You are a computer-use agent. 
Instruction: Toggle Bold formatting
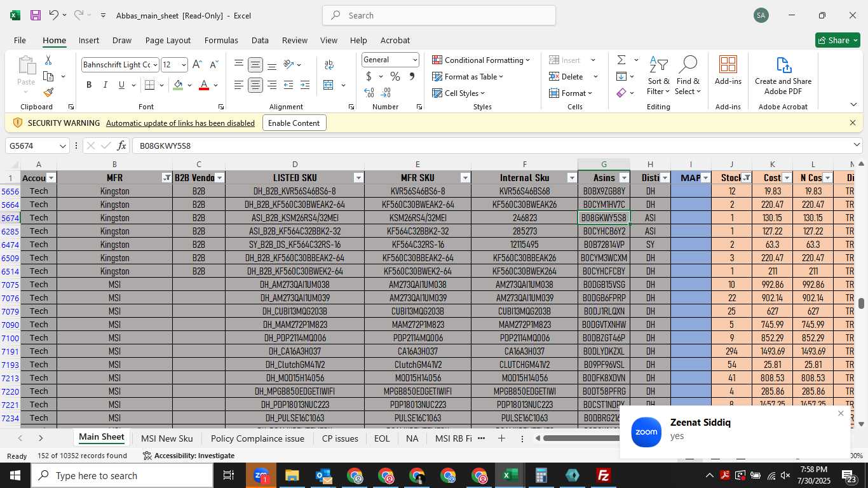89,85
